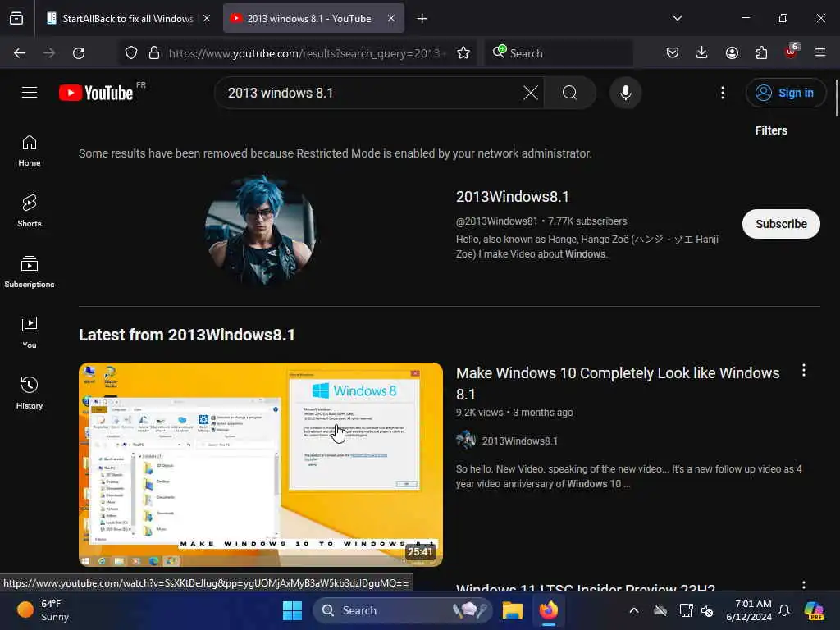Launch File Explorer from taskbar
Viewport: 840px width, 630px height.
512,610
